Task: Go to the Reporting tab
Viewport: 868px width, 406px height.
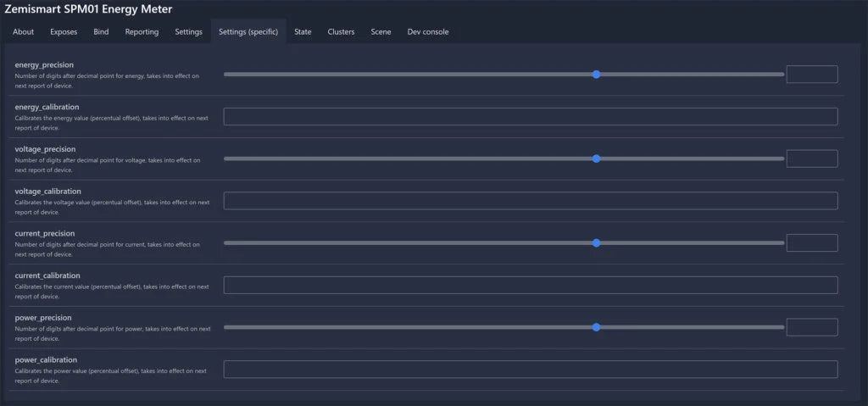Action: (x=142, y=32)
